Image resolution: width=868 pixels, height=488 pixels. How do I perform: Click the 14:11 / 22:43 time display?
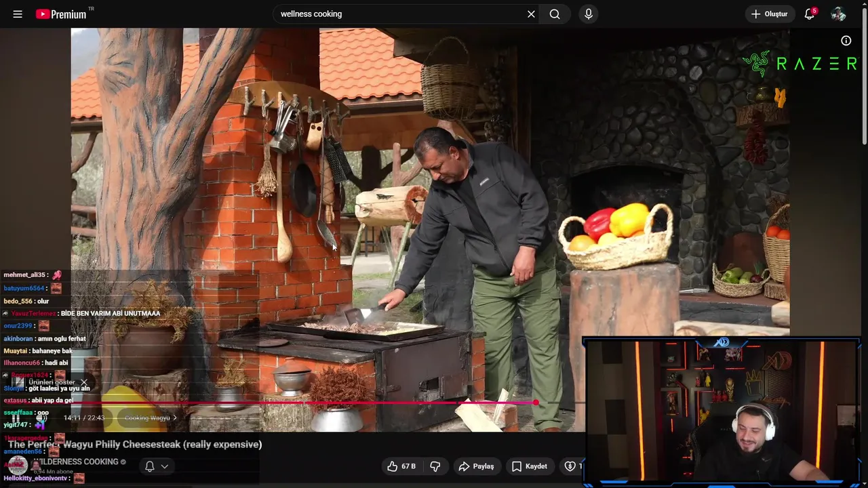84,418
